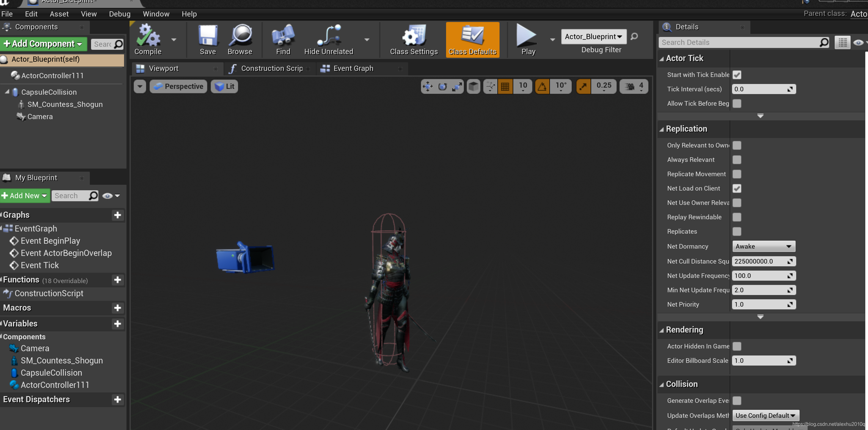Enable Only Relevant to Owner
Image resolution: width=868 pixels, height=430 pixels.
coord(737,145)
